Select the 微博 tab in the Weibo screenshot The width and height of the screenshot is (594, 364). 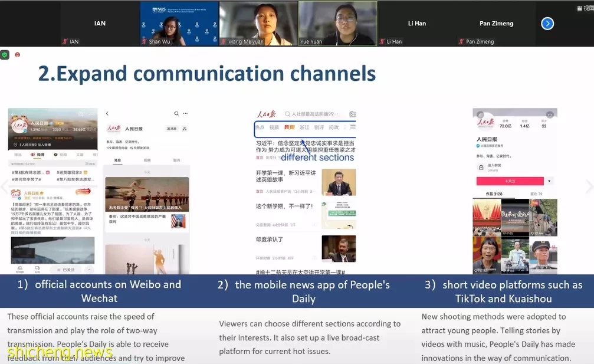[x=38, y=155]
